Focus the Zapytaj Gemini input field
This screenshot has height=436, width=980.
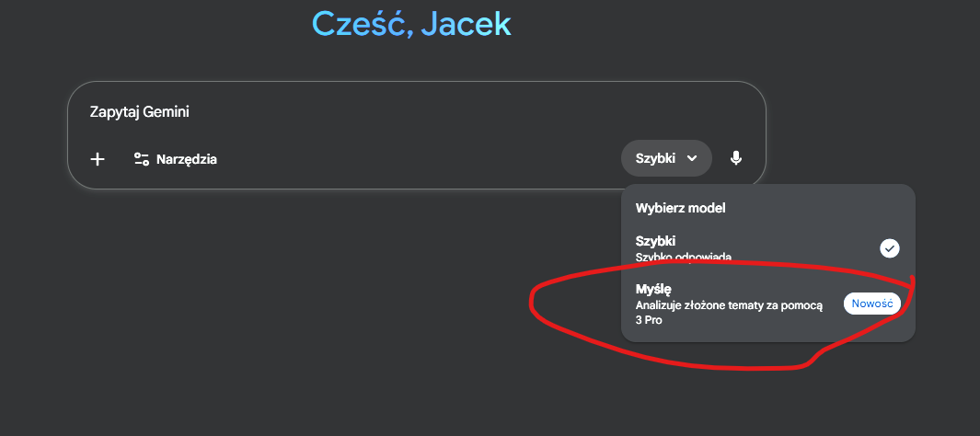(368, 112)
